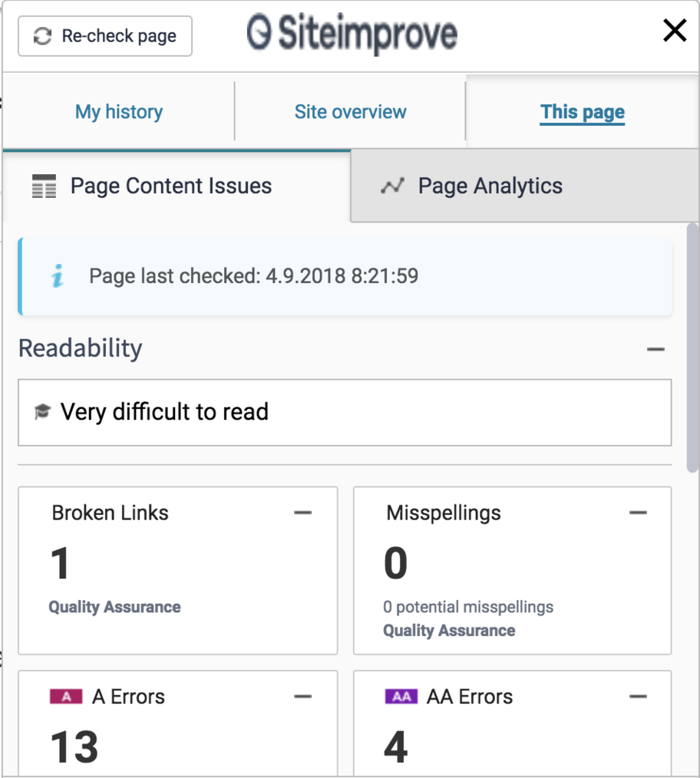Collapse the AA Errors card
700x778 pixels.
[638, 697]
